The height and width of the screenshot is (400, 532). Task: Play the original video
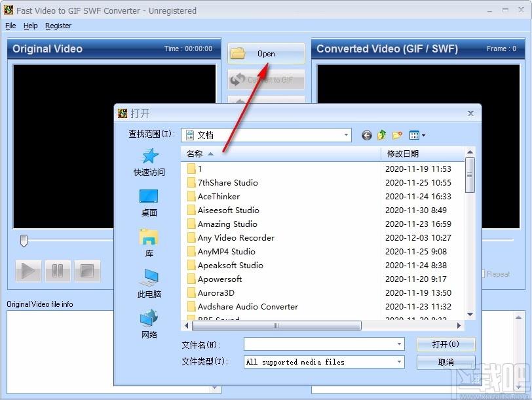point(28,271)
